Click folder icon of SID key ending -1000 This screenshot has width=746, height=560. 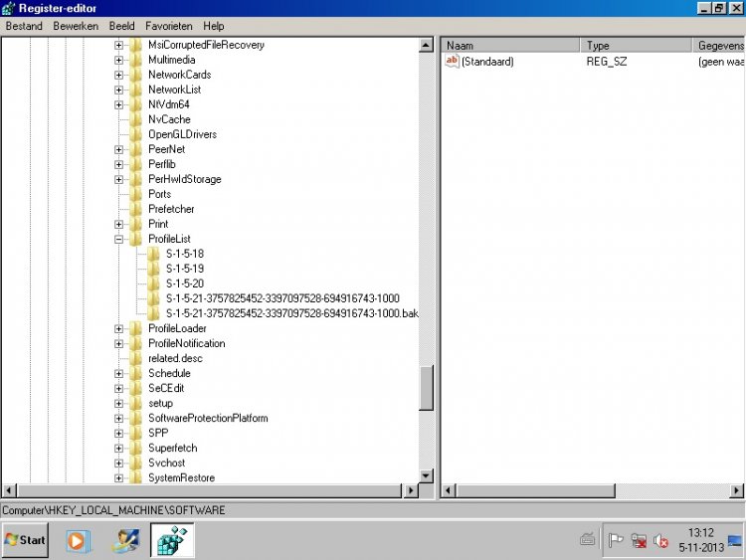pyautogui.click(x=153, y=298)
